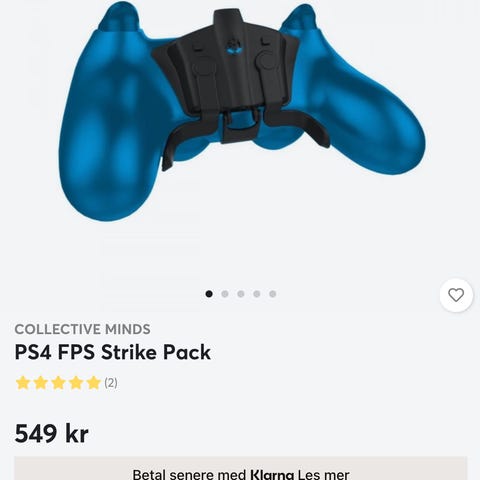The image size is (480, 480).
Task: Click the fifth yellow rating star
Action: pos(93,383)
